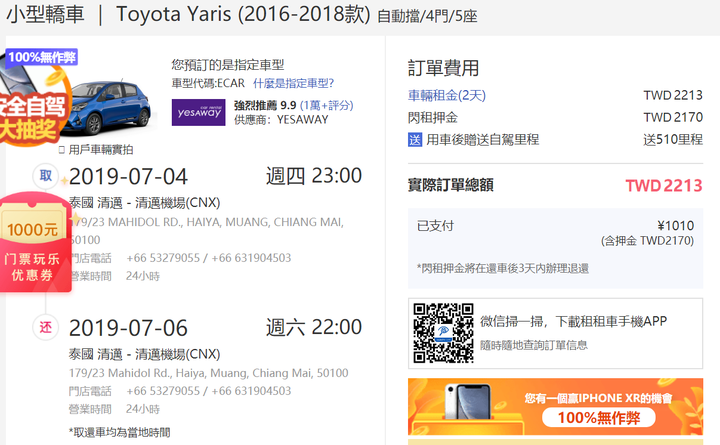Open the 1000元 門票玩樂優惠券 coupon
Image resolution: width=720 pixels, height=445 pixels.
pos(34,242)
